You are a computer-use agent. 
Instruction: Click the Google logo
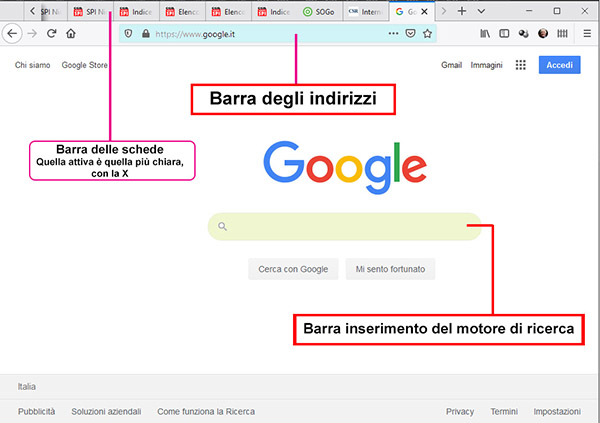click(345, 168)
